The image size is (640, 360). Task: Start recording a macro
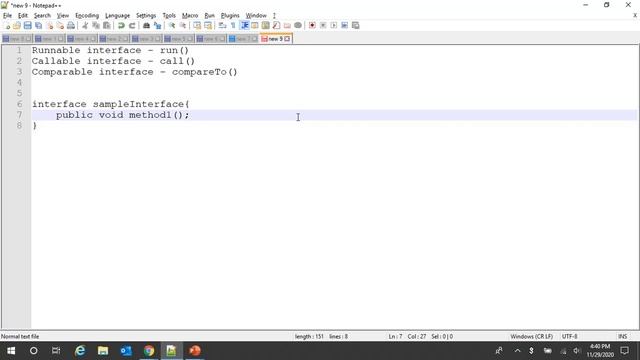(312, 25)
